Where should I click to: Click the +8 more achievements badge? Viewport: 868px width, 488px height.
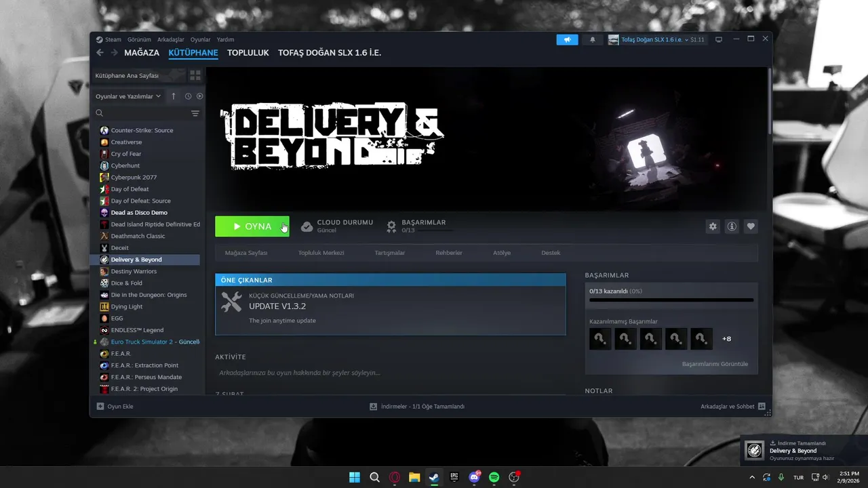[726, 339]
